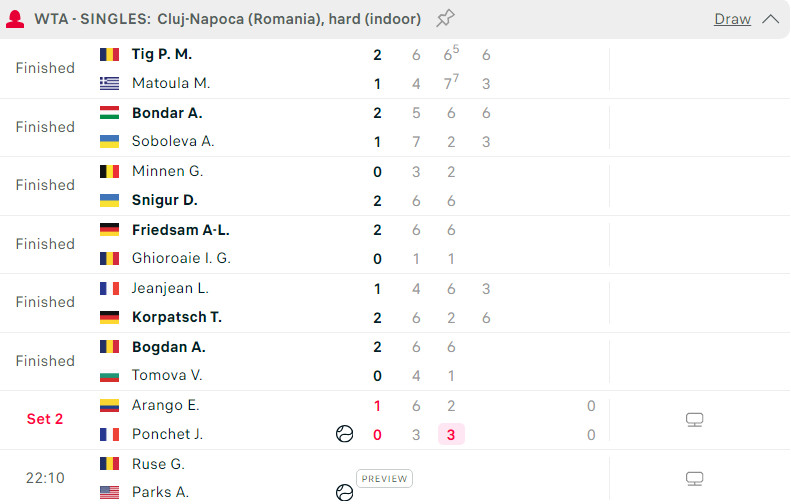Screen dimensions: 791x504
Task: Open the Bondar A. match row
Action: (x=167, y=113)
